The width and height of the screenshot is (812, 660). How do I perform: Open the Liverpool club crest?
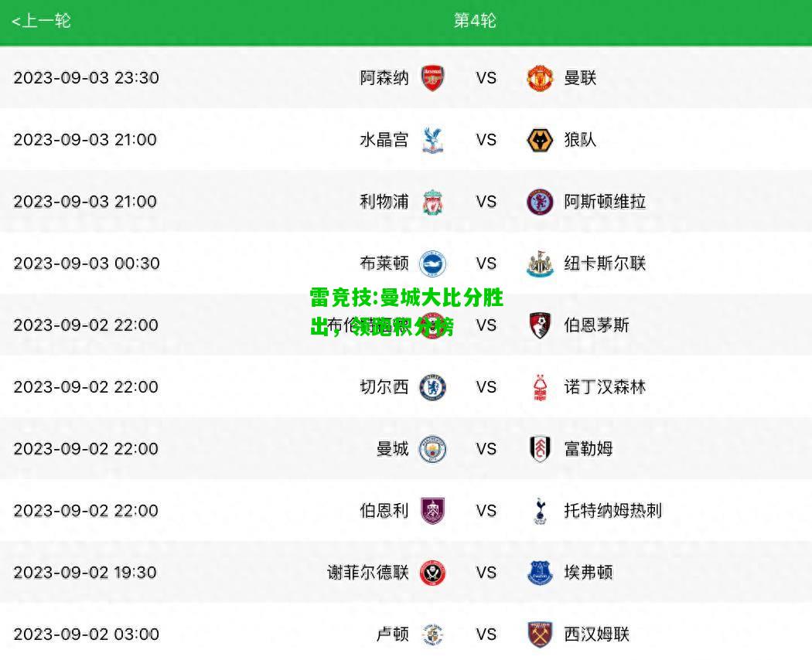click(x=432, y=202)
